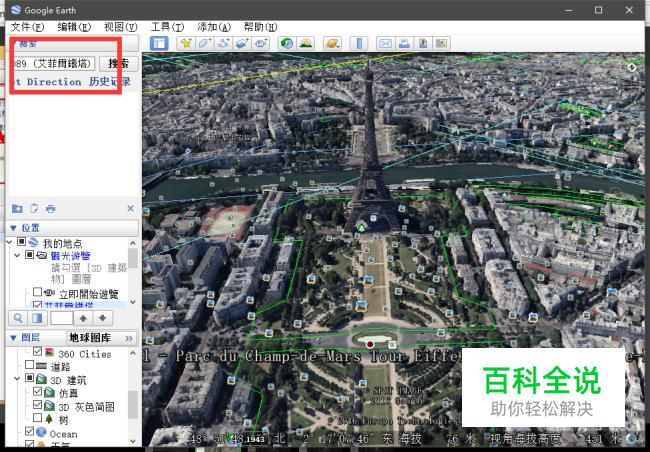
Task: Collapse the 觀光遊覽 tree node
Action: pyautogui.click(x=17, y=255)
